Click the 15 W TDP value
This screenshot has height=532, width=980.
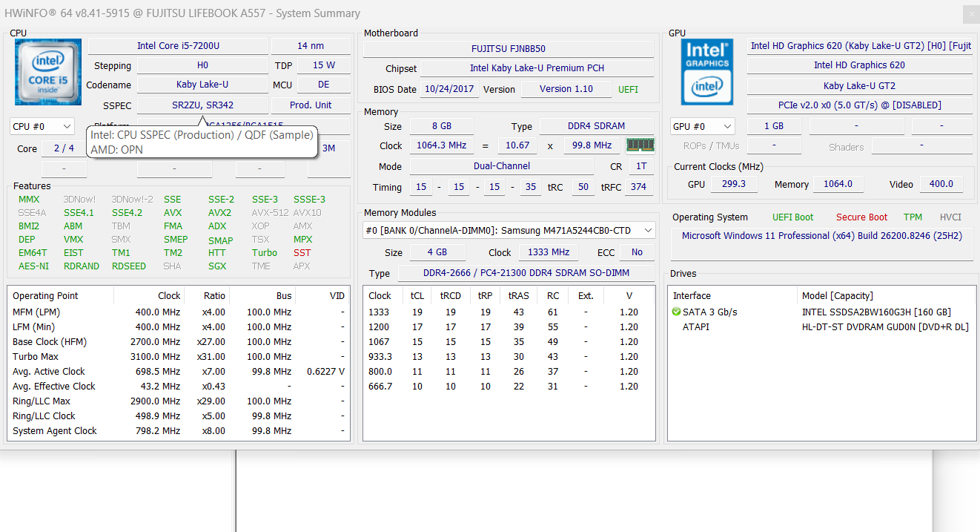pyautogui.click(x=324, y=65)
